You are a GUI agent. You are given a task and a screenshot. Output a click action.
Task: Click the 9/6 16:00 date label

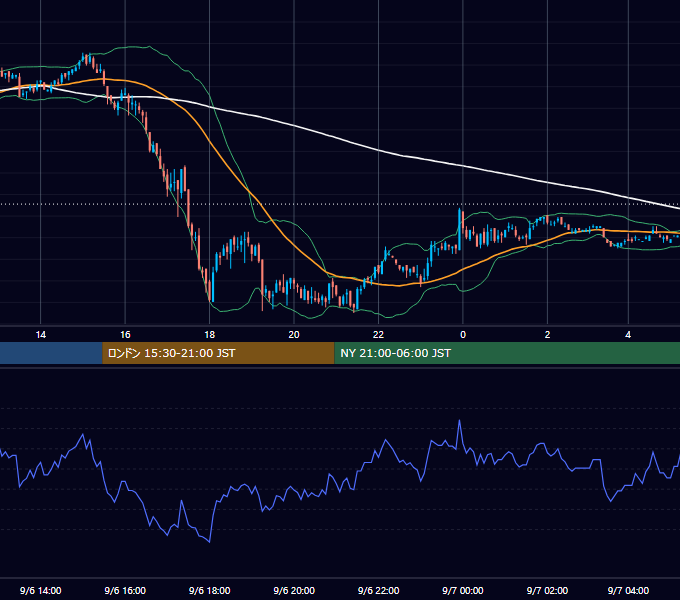[125, 590]
